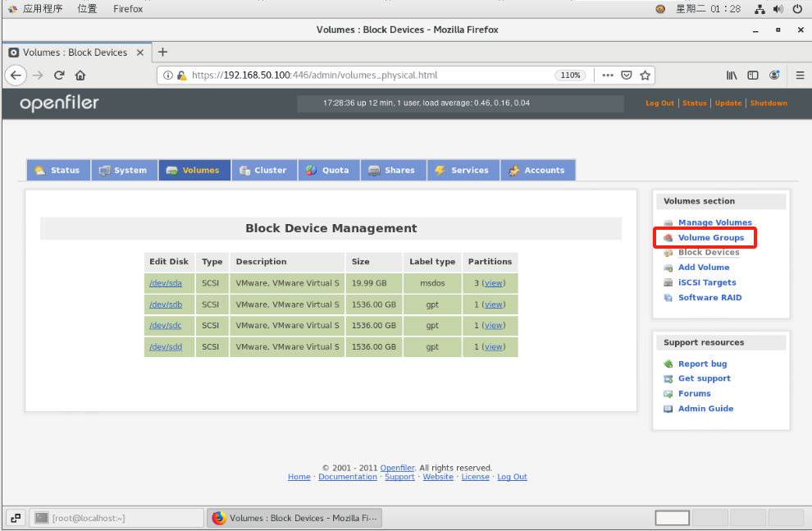Open the 位置 places menu
Viewport: 812px width, 531px height.
point(87,9)
